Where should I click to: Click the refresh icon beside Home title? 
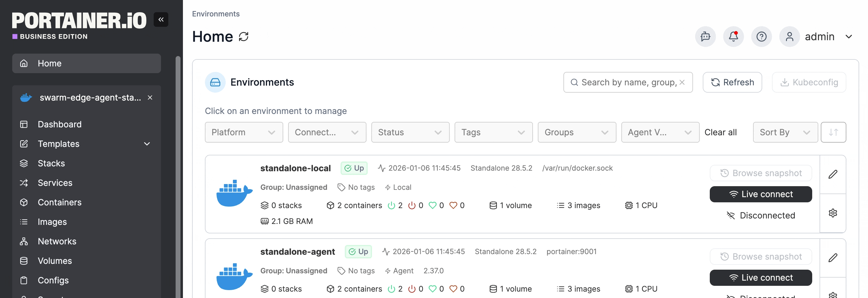pyautogui.click(x=243, y=36)
